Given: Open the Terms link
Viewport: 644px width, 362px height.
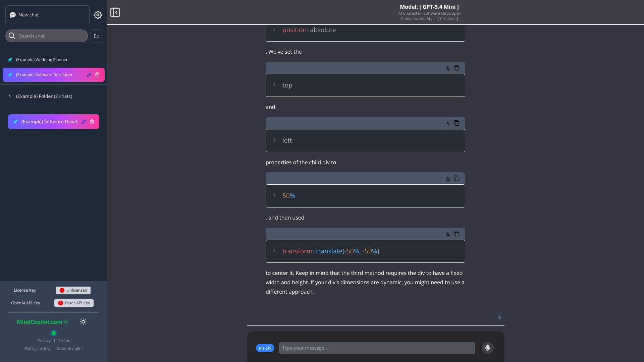Looking at the screenshot, I should click(64, 341).
